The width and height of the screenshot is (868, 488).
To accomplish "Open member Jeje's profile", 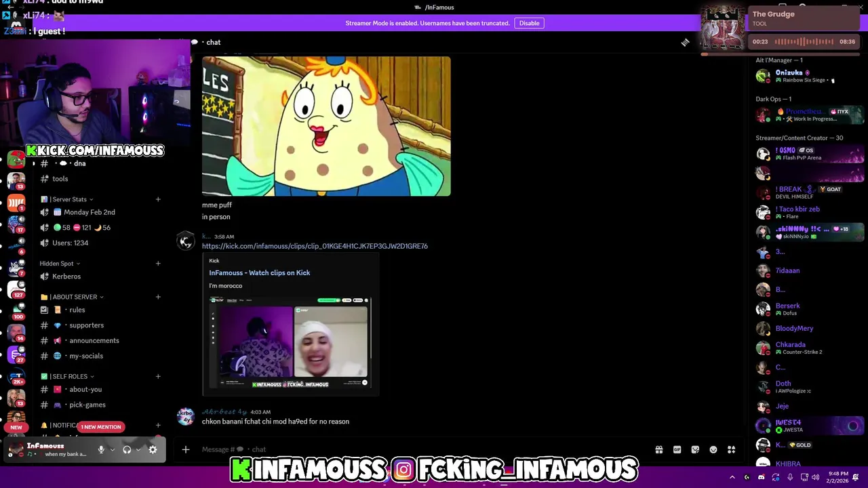I will pos(808,406).
